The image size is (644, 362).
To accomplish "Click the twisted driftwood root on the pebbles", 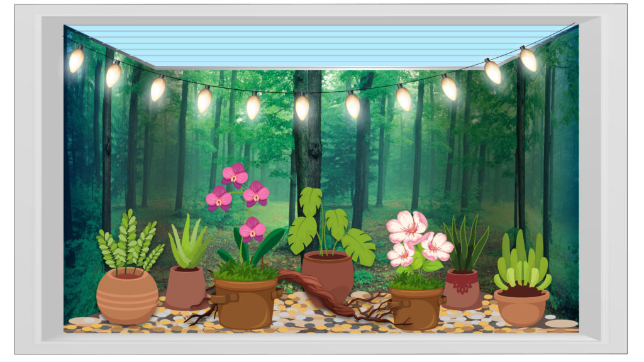I will [x=328, y=297].
